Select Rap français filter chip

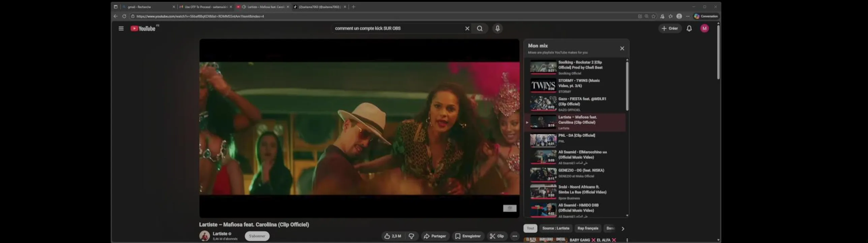tap(588, 228)
